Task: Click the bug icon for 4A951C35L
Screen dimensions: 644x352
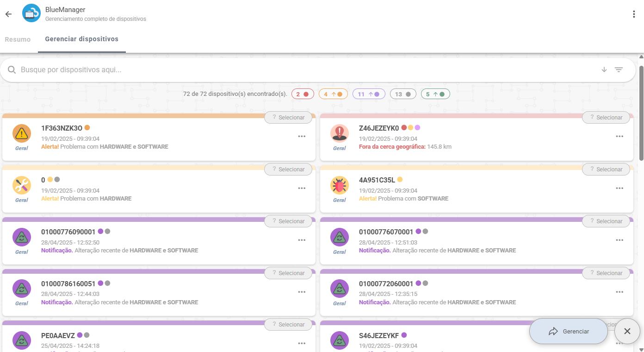Action: click(x=340, y=185)
